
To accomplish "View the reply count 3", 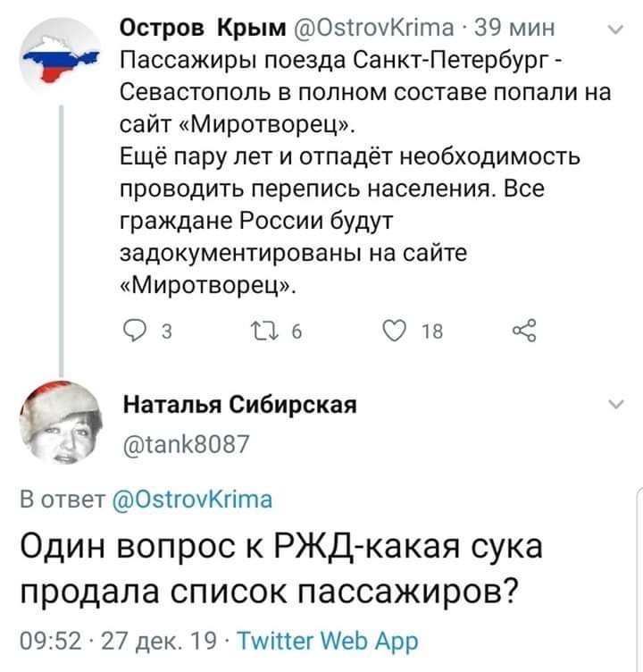I will (x=167, y=332).
